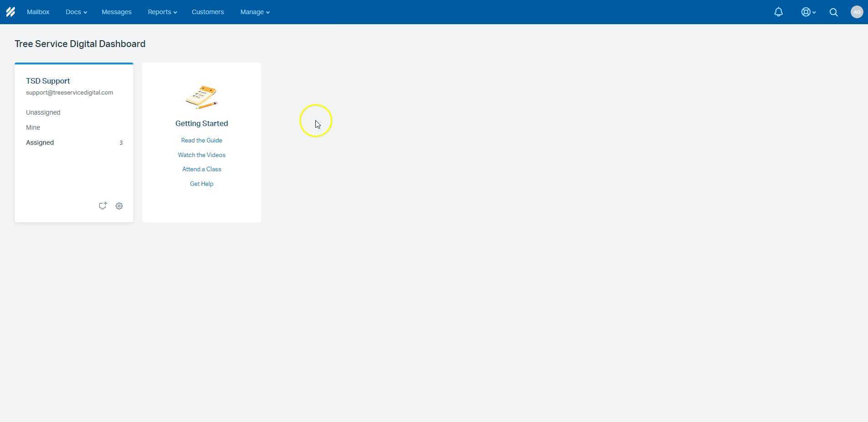This screenshot has height=422, width=868.
Task: Open search with the magnifier icon
Action: tap(833, 12)
